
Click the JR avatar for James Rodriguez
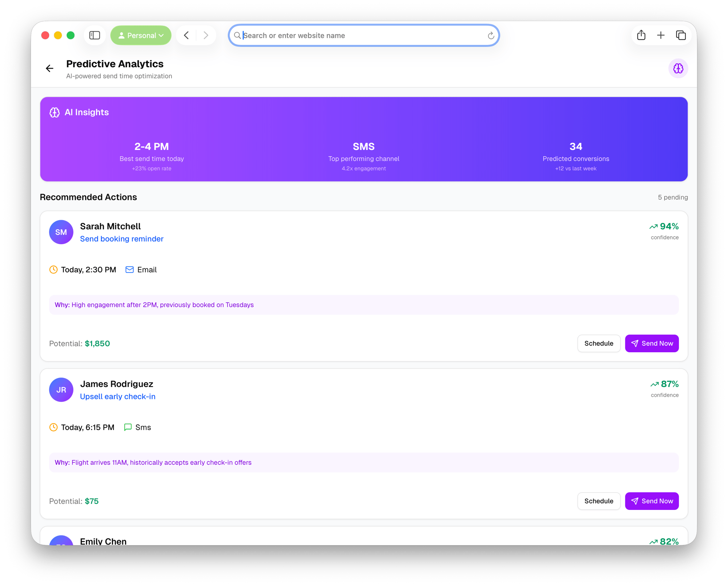click(x=61, y=390)
